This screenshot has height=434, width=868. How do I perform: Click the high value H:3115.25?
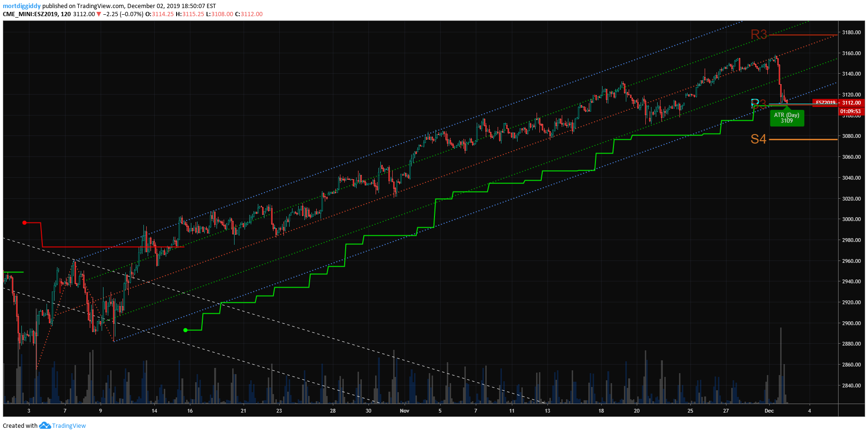click(190, 14)
